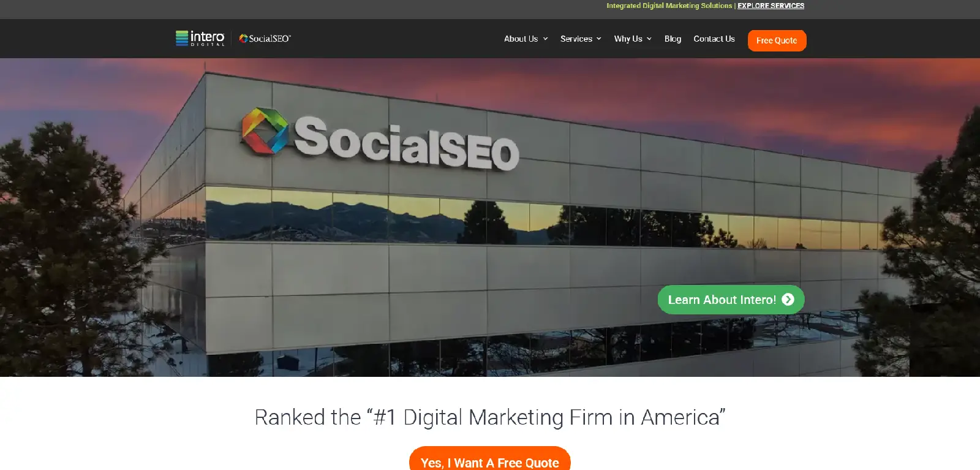
Task: Expand the About Us dropdown chevron
Action: tap(545, 39)
